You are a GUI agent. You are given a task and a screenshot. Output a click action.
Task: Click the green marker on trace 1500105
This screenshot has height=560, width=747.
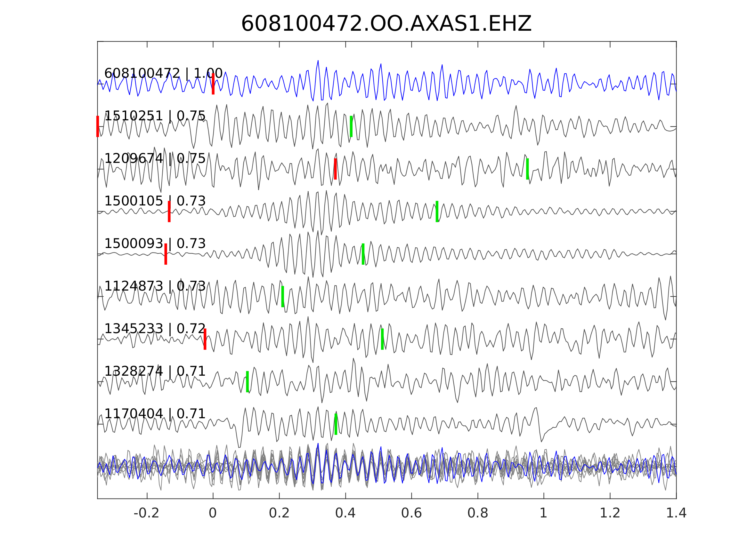[x=437, y=211]
